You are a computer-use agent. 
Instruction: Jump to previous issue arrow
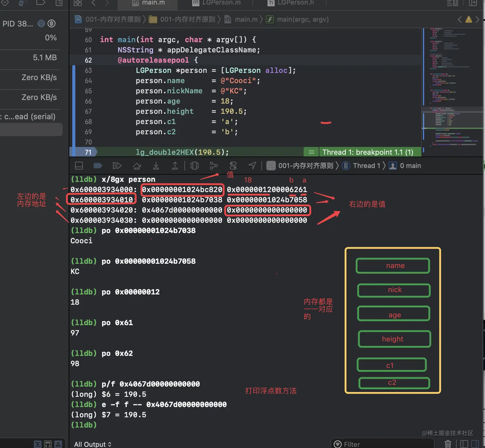[460, 20]
